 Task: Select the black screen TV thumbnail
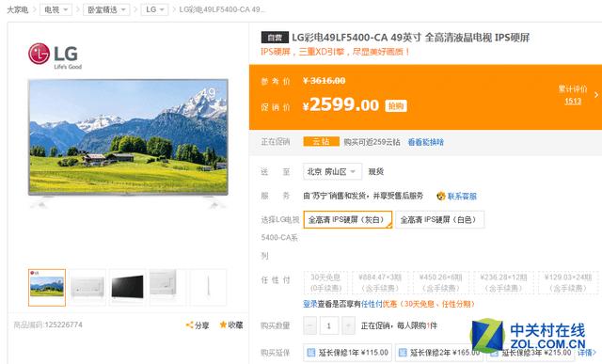[x=128, y=288]
